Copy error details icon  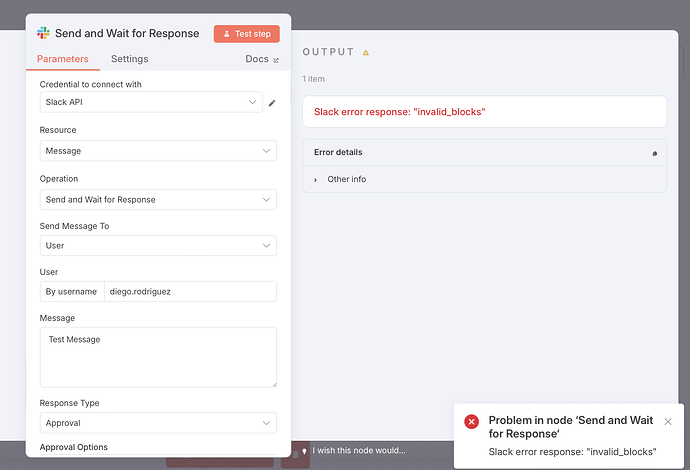pyautogui.click(x=655, y=153)
